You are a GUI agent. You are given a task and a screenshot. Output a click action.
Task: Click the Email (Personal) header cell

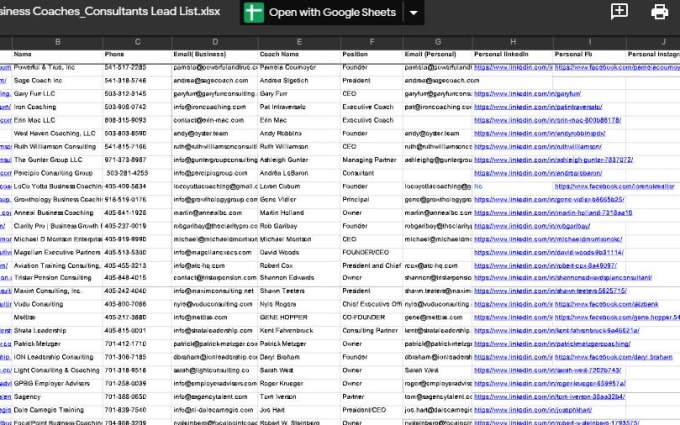pyautogui.click(x=438, y=55)
